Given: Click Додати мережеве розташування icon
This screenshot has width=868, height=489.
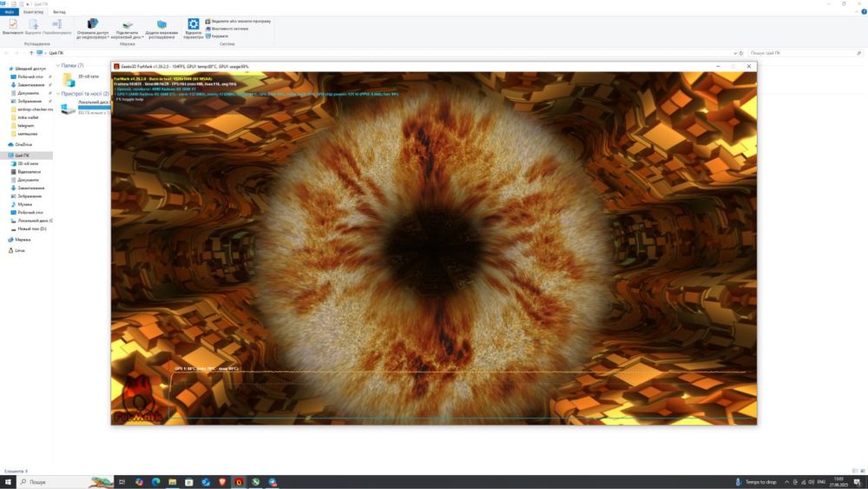Looking at the screenshot, I should pos(161,29).
